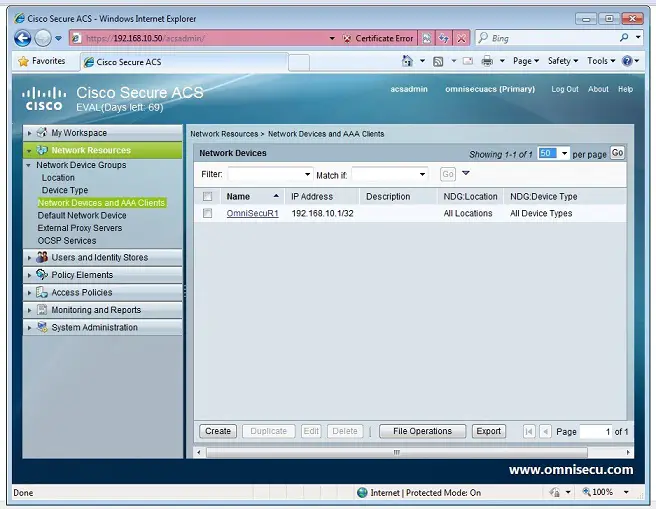The width and height of the screenshot is (656, 509).
Task: Click the blue Help question-mark icon
Action: tap(627, 61)
